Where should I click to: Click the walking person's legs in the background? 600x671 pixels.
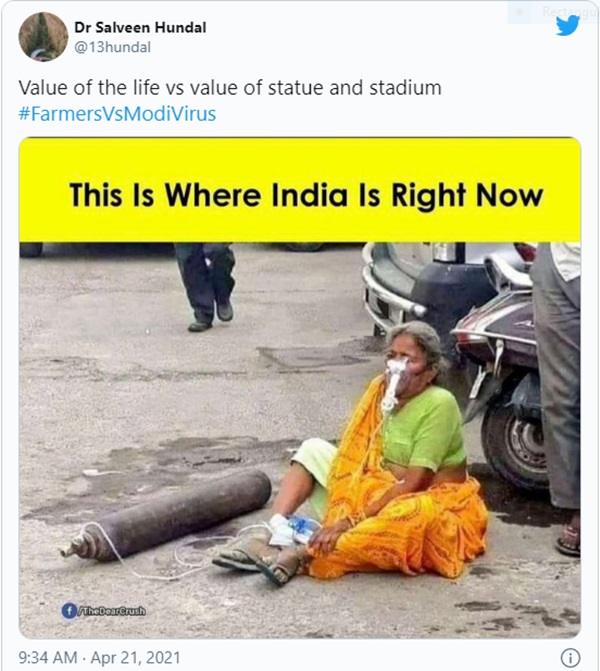click(207, 285)
